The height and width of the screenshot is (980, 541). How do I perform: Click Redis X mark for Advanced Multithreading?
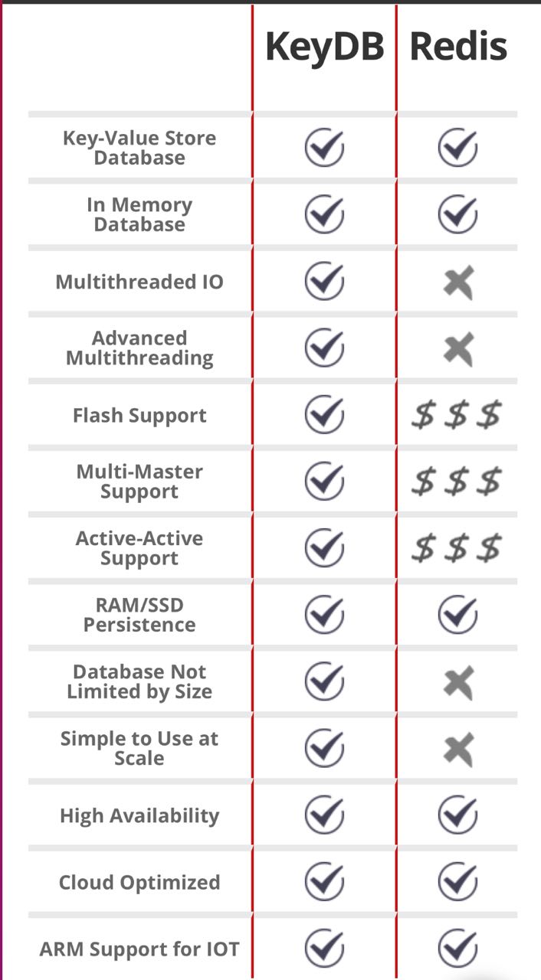(x=458, y=349)
